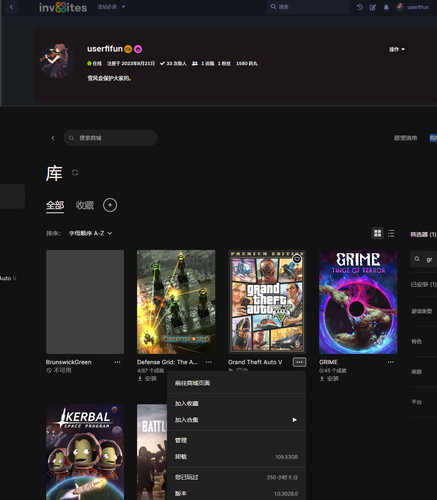Expand the dropdown next to the site logo

[123, 7]
